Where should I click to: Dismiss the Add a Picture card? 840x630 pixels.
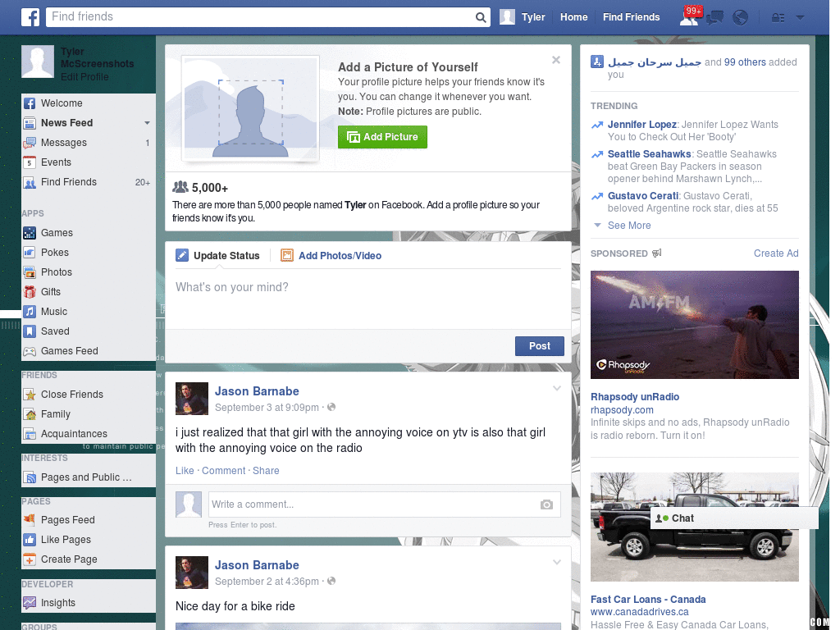click(556, 60)
